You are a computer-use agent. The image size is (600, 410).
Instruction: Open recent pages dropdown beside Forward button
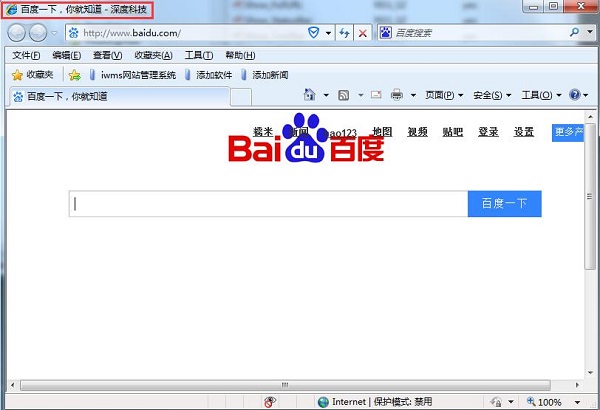coord(54,33)
